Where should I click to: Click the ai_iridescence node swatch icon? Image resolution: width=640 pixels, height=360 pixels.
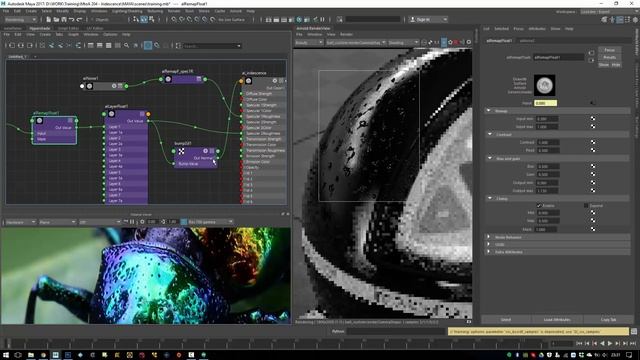click(x=249, y=81)
